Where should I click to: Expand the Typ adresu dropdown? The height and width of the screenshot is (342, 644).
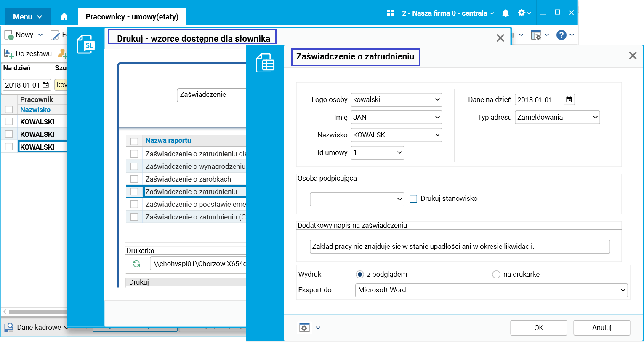pos(596,118)
